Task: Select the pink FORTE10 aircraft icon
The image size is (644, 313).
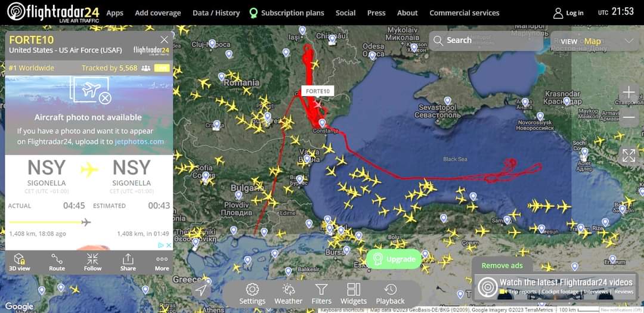Action: point(317,105)
